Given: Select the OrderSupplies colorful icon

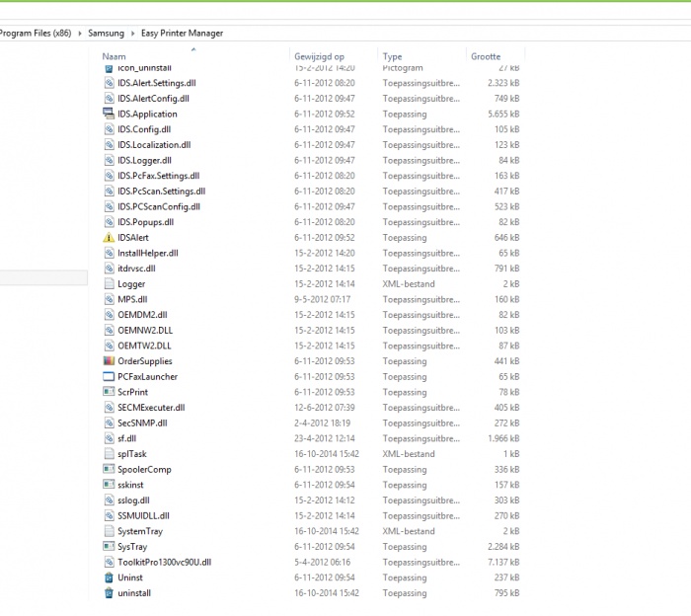Looking at the screenshot, I should (109, 361).
